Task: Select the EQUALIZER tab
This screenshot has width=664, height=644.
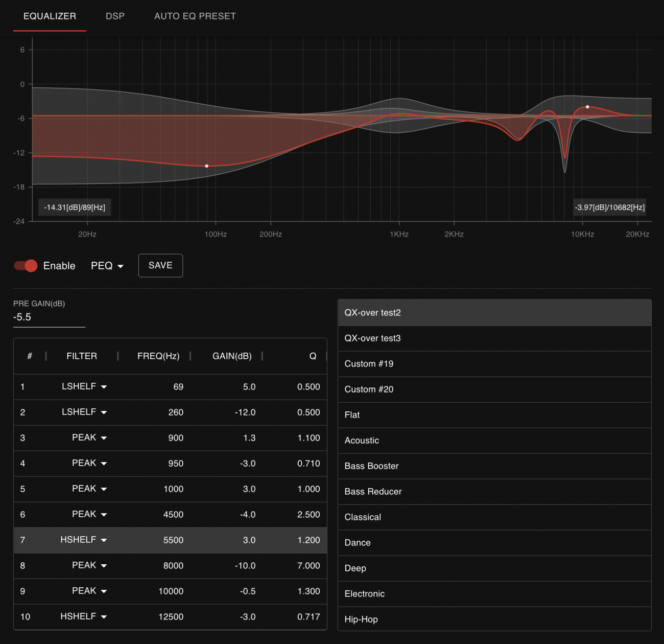Action: [50, 16]
